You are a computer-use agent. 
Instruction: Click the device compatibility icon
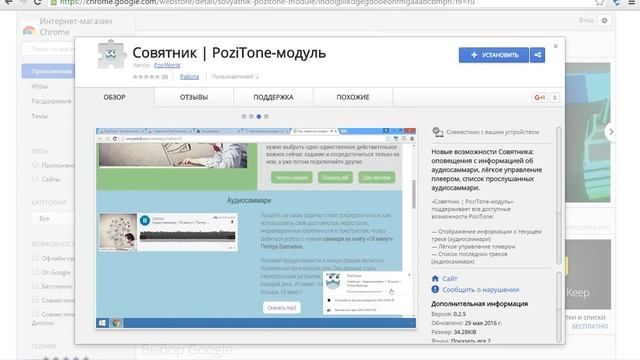click(438, 132)
